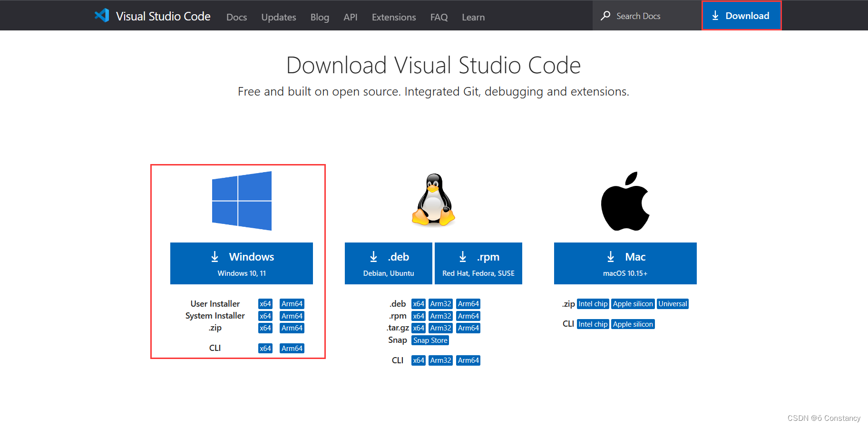868x427 pixels.
Task: Download Linux CLI x64
Action: pos(419,360)
